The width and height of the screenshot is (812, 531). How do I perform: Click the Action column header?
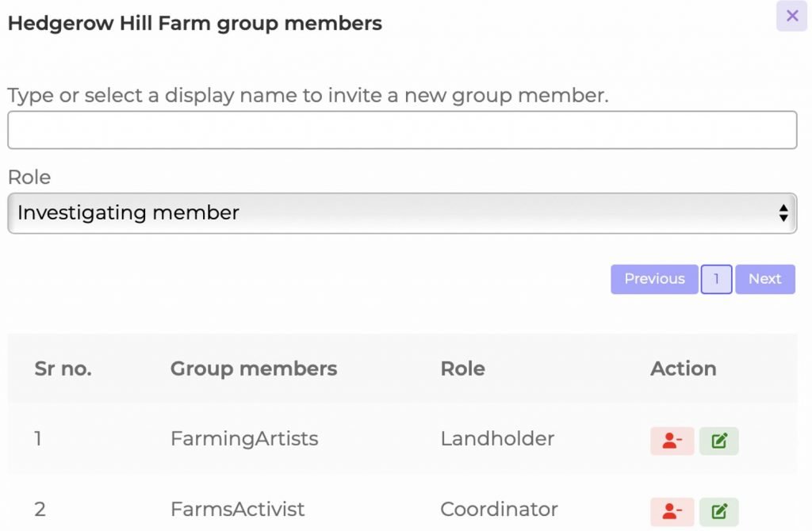pyautogui.click(x=683, y=369)
